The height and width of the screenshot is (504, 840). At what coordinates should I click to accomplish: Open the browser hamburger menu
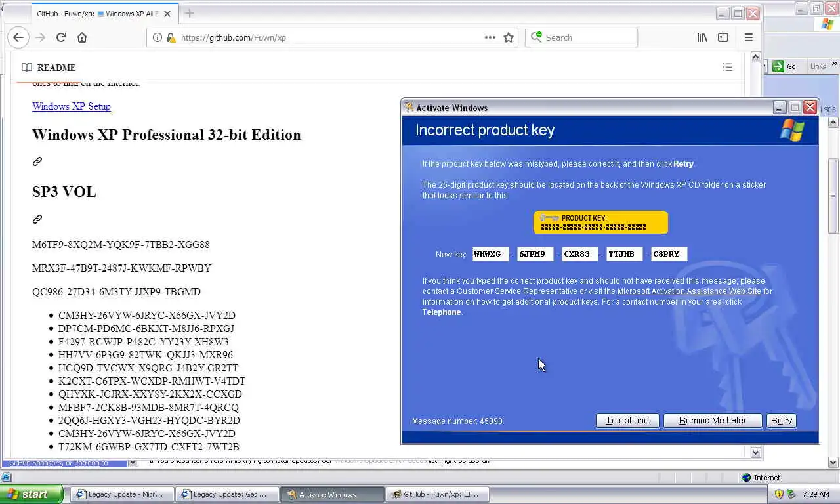coord(749,37)
